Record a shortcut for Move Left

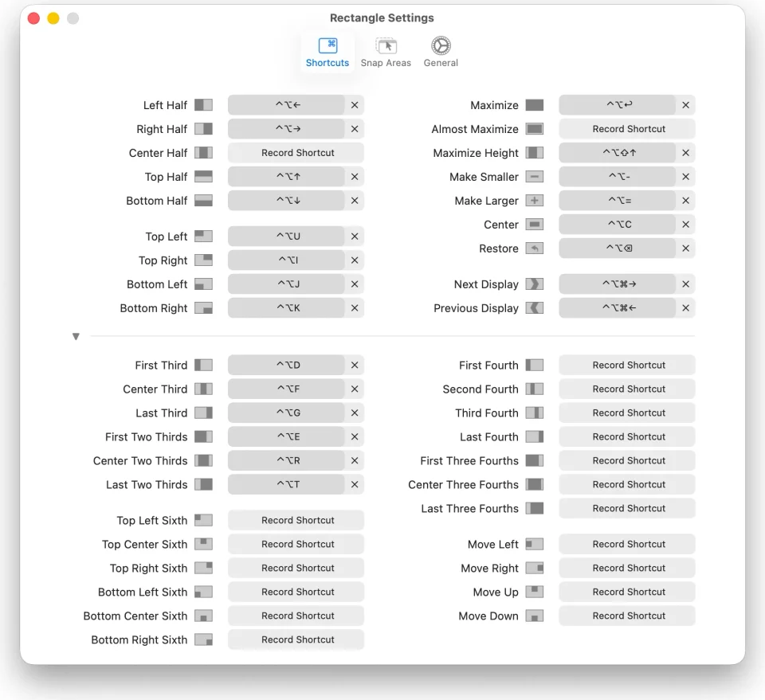pos(627,544)
